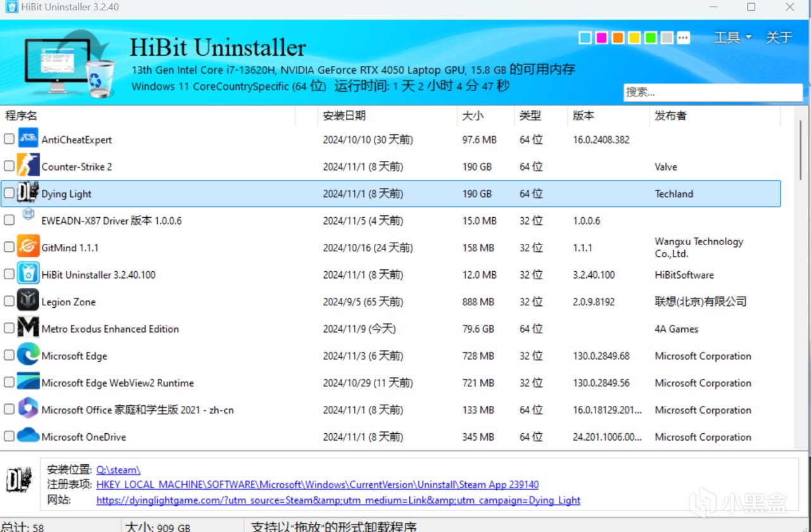This screenshot has width=811, height=532.
Task: Click the EWEADN-X87 Driver icon
Action: pos(28,215)
